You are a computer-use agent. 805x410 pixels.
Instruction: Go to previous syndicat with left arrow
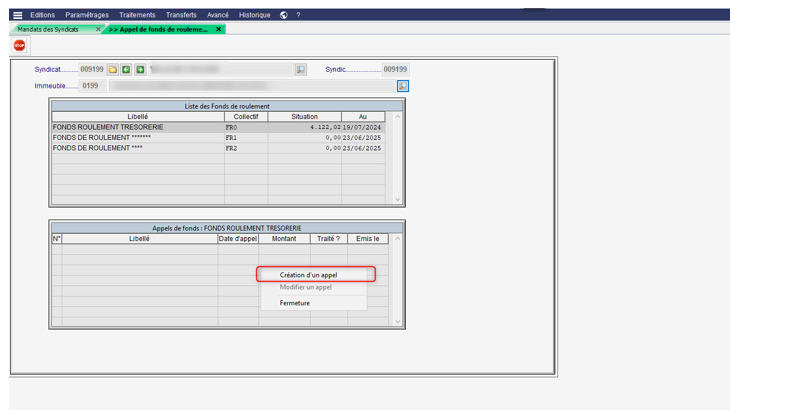pos(127,70)
